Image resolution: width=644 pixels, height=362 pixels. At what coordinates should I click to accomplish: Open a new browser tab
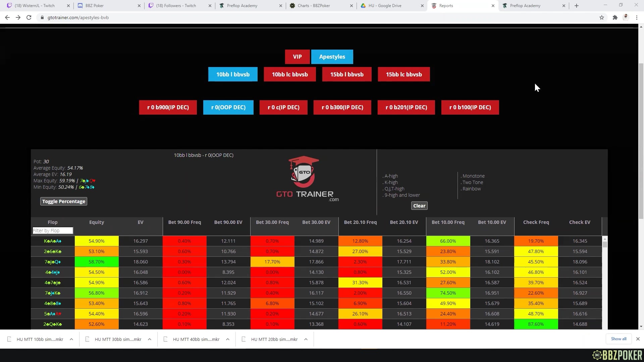click(577, 6)
